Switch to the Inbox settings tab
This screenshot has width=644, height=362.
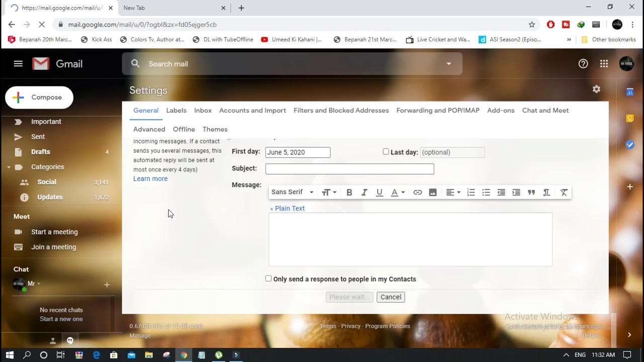pyautogui.click(x=203, y=110)
